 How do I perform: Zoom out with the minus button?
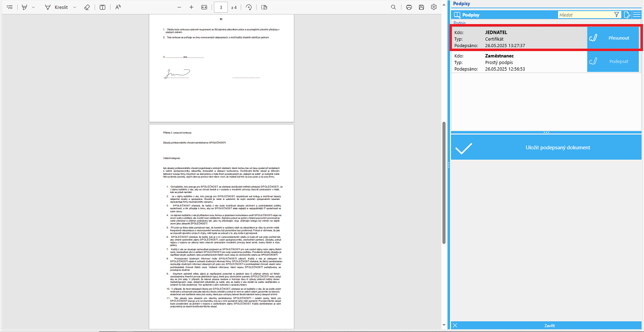[178, 7]
